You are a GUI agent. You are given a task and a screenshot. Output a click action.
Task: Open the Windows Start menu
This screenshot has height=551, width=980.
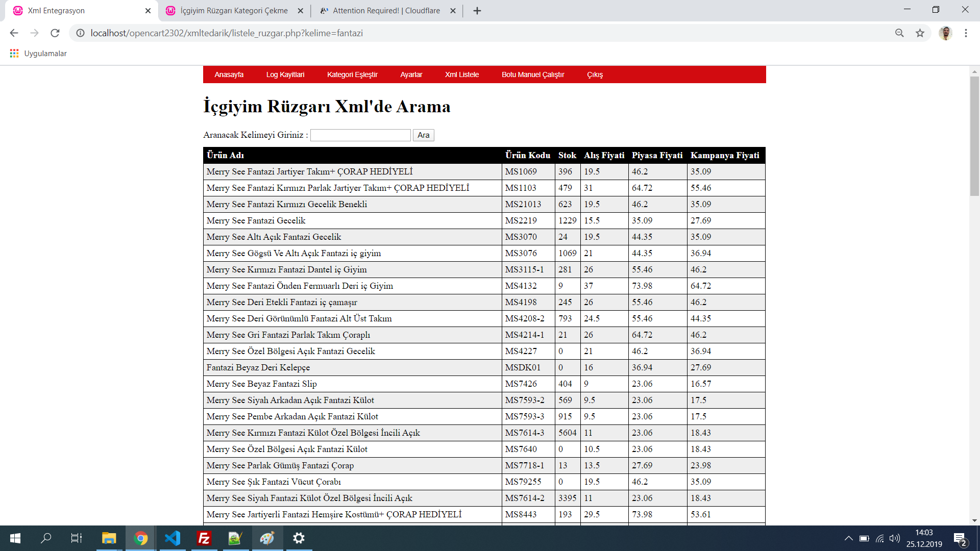pos(15,538)
